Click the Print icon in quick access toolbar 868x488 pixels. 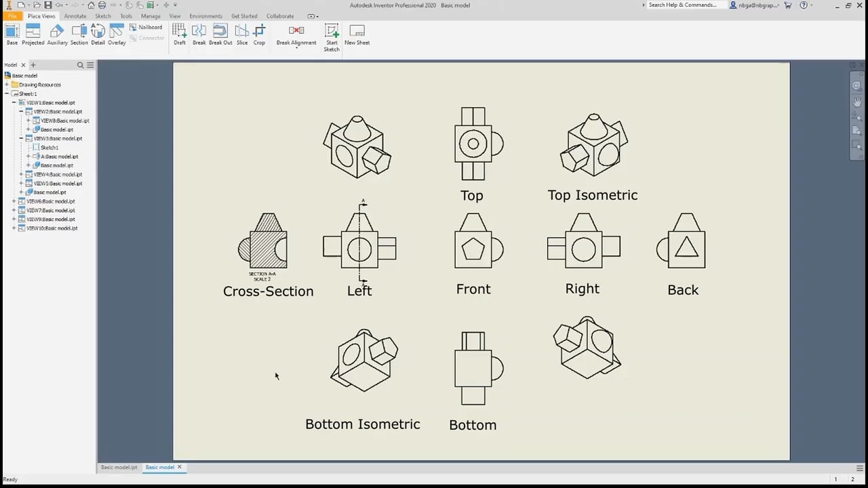coord(102,5)
